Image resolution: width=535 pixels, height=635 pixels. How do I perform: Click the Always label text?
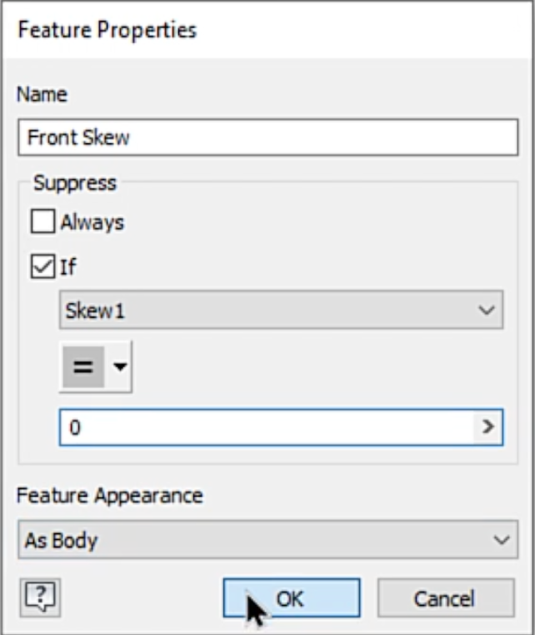point(92,222)
